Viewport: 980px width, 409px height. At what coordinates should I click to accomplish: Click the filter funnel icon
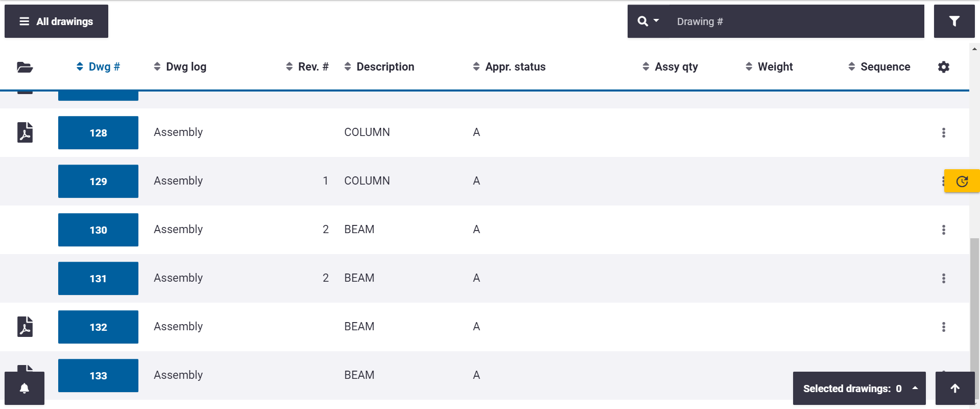click(954, 21)
